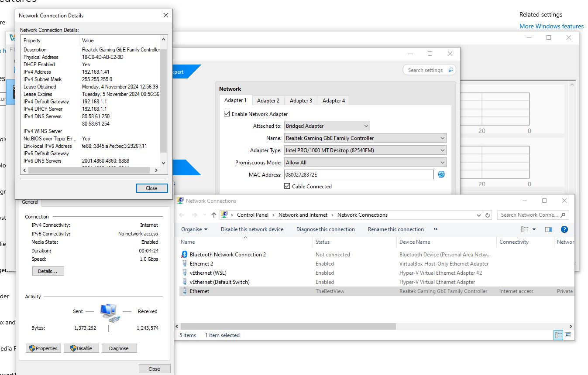Image resolution: width=588 pixels, height=375 pixels.
Task: Click the back navigation arrow
Action: 182,215
